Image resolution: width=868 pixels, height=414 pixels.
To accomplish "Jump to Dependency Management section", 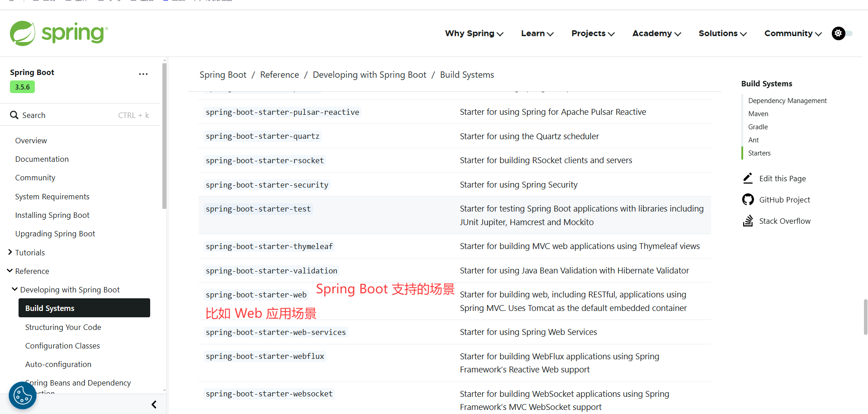I will click(x=787, y=101).
